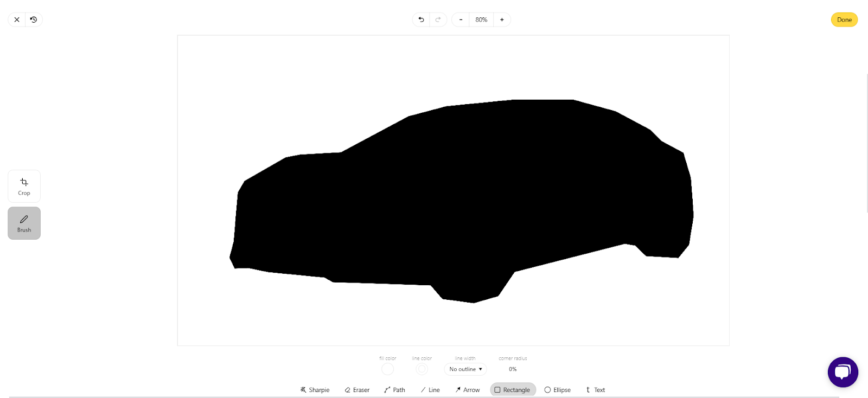
Task: Click the 80% zoom level value
Action: pos(481,20)
